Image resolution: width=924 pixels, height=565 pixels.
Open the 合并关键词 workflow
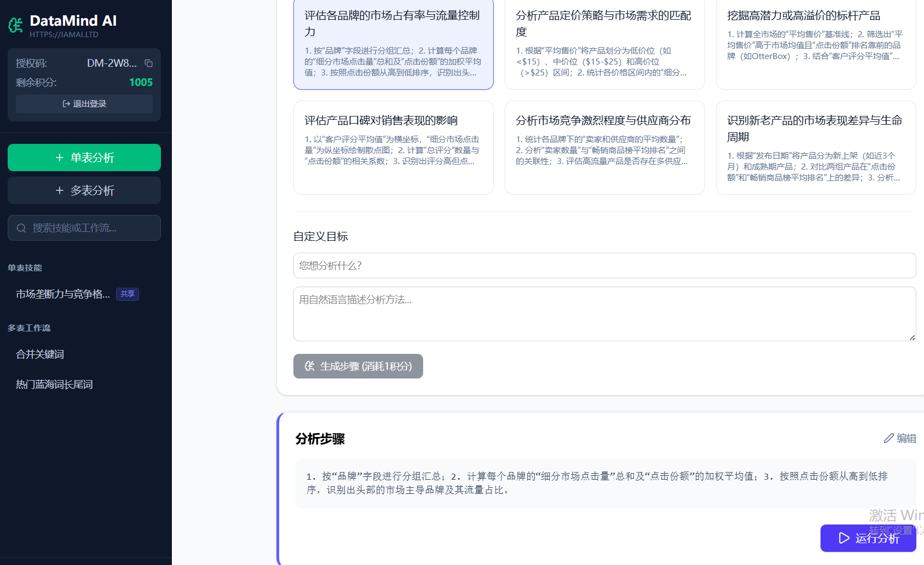[40, 354]
